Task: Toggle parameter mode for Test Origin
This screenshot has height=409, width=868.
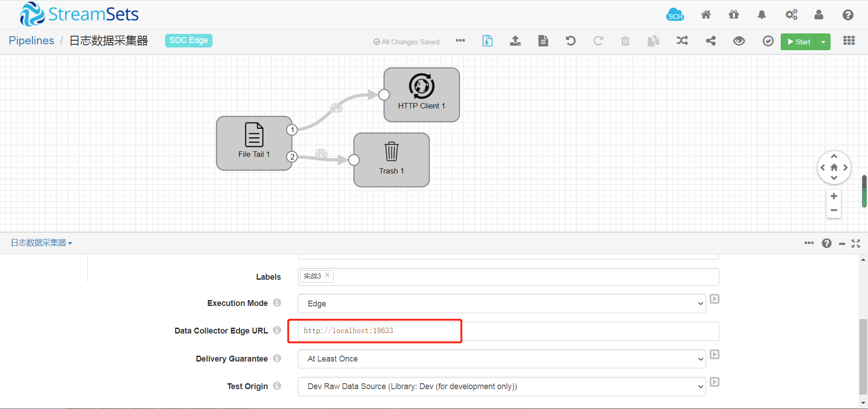Action: coord(715,382)
